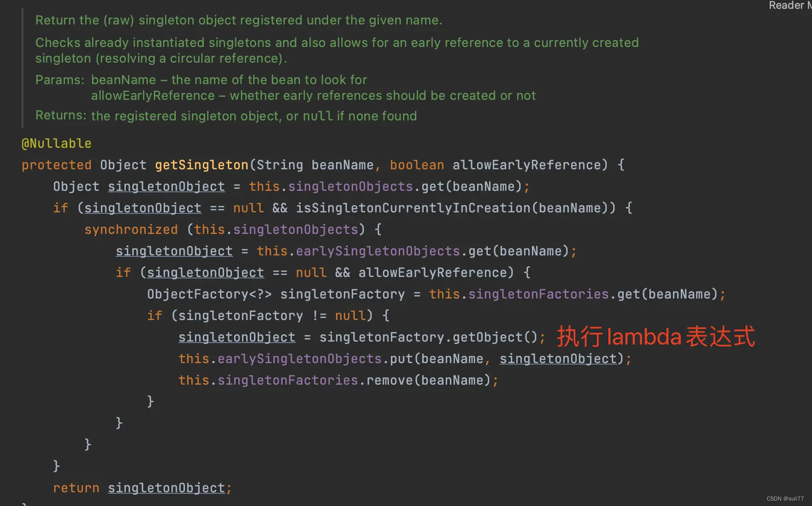Click remove(beanName) on singletonFactories
812x506 pixels.
429,380
